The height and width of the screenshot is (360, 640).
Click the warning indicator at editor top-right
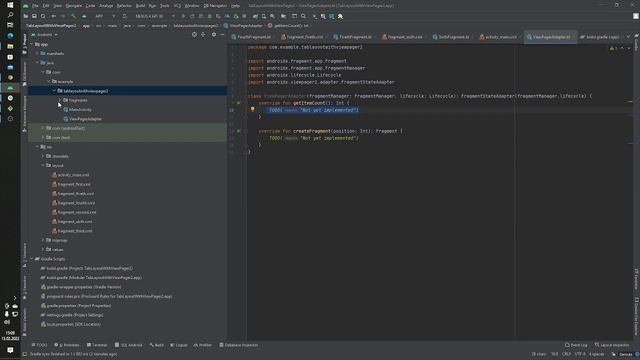pyautogui.click(x=613, y=48)
